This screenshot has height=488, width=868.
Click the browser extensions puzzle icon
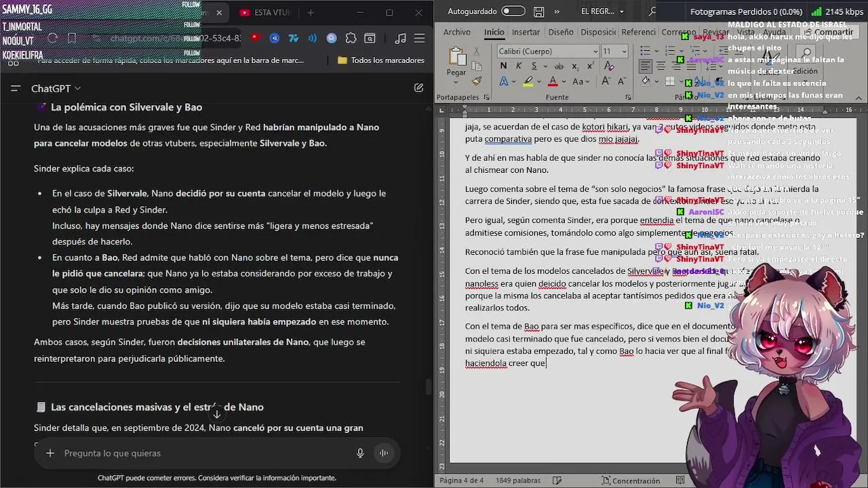[x=351, y=39]
